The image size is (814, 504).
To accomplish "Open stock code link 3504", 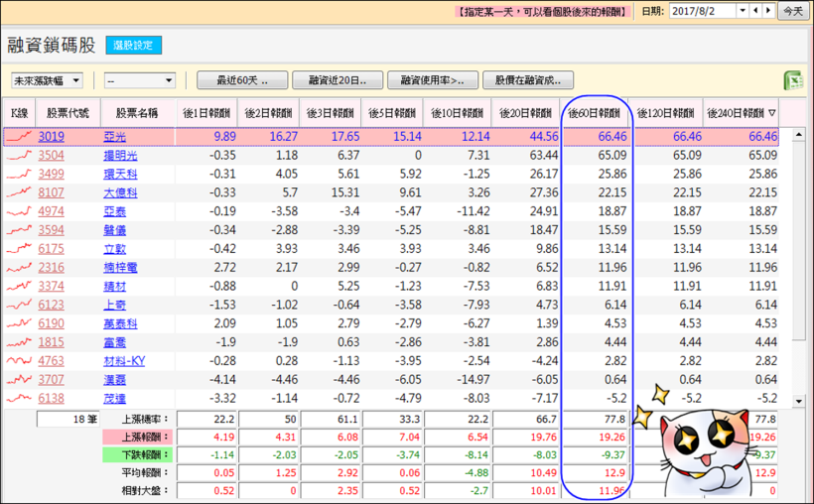I will tap(52, 155).
